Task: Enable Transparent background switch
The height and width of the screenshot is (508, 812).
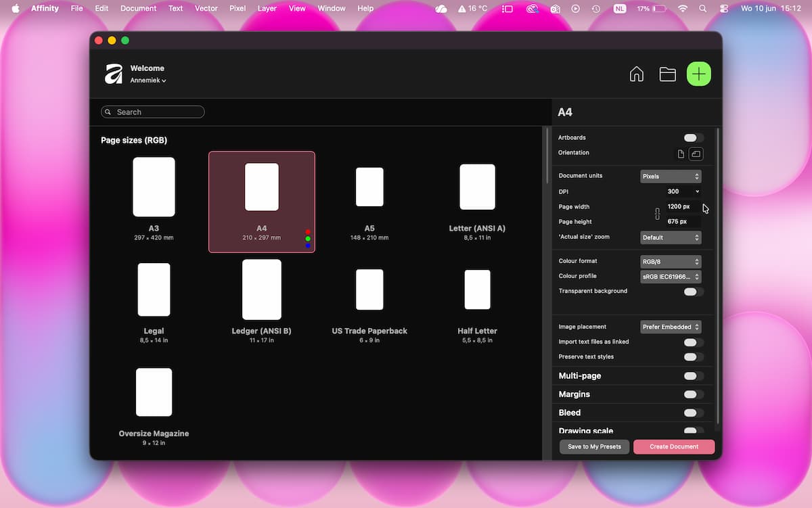Action: [694, 292]
